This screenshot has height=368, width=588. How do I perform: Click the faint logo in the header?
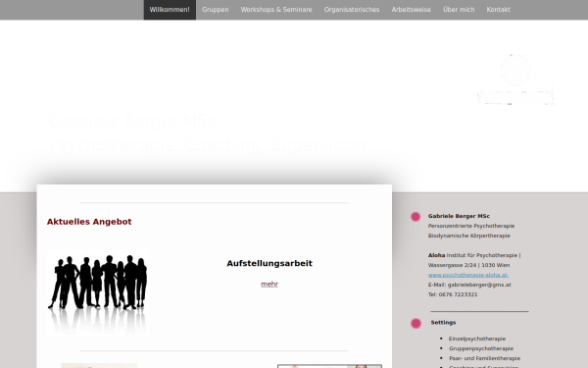515,79
